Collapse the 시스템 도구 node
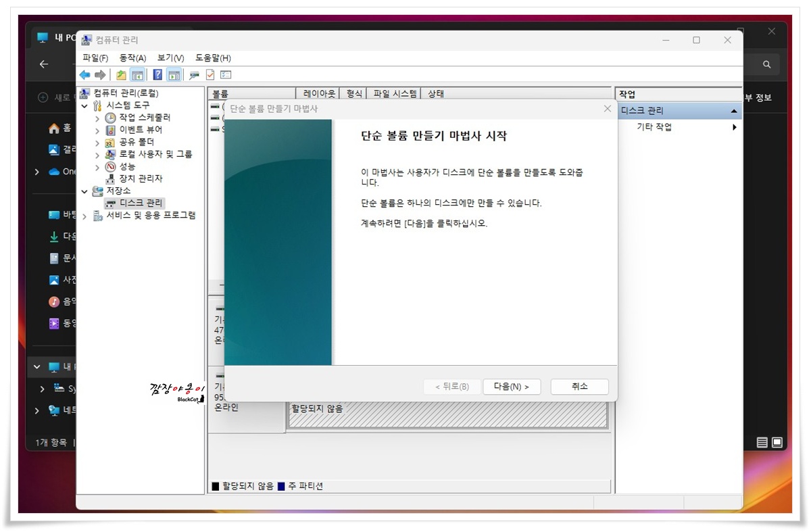Viewport: 811px width, 532px height. pyautogui.click(x=84, y=106)
